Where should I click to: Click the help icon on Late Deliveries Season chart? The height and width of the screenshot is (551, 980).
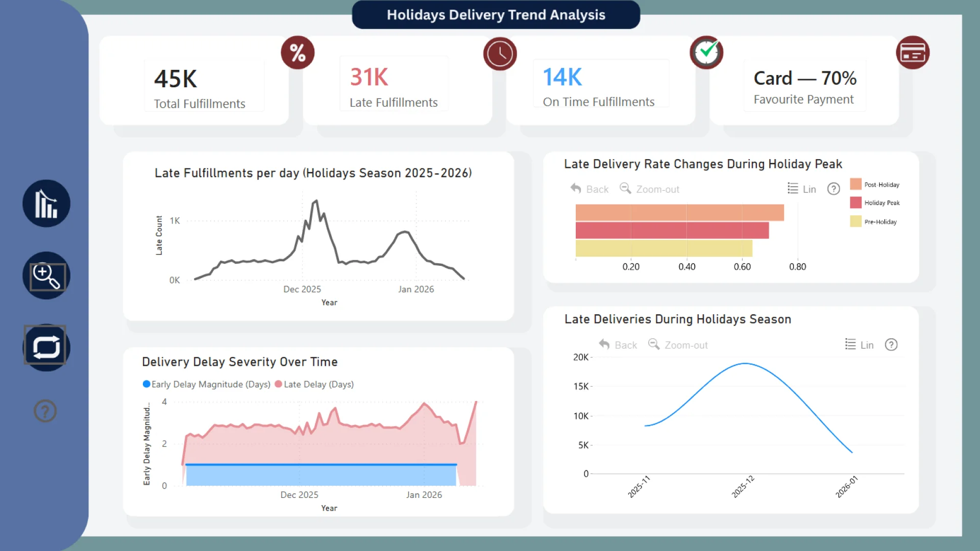[x=892, y=344]
